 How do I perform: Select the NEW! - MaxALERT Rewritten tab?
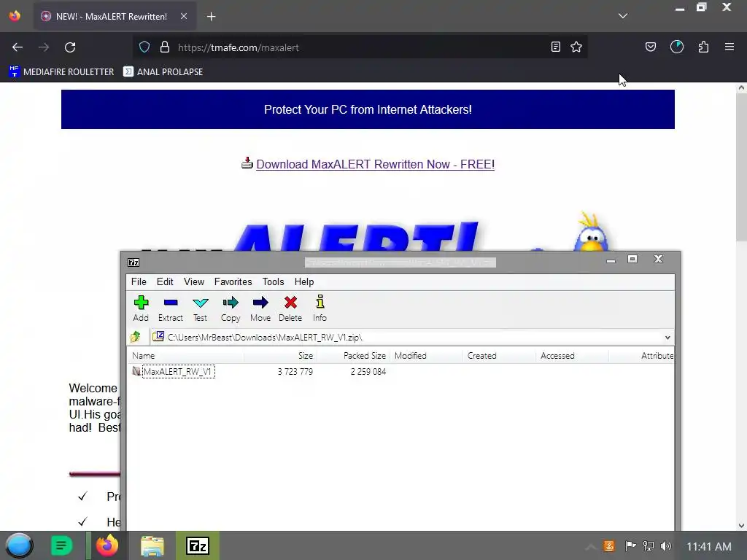pyautogui.click(x=114, y=16)
